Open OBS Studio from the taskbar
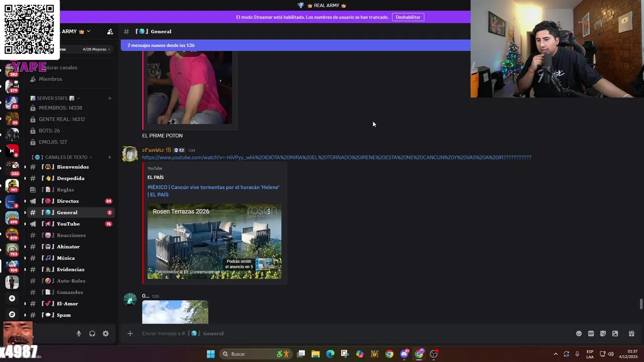644x362 pixels. tap(434, 354)
